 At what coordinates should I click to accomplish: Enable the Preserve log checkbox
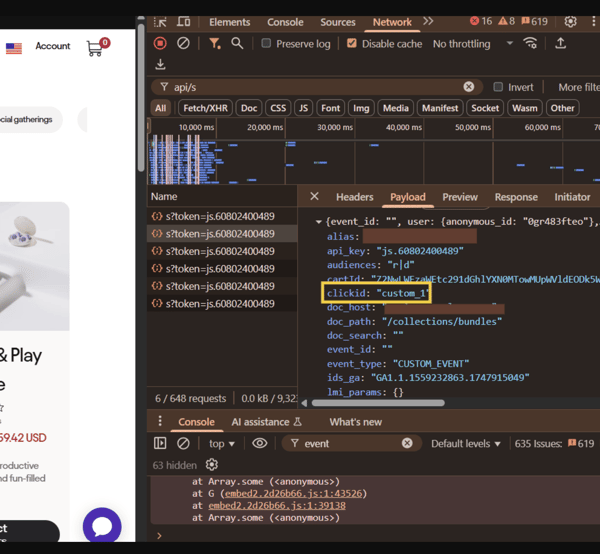[x=266, y=43]
